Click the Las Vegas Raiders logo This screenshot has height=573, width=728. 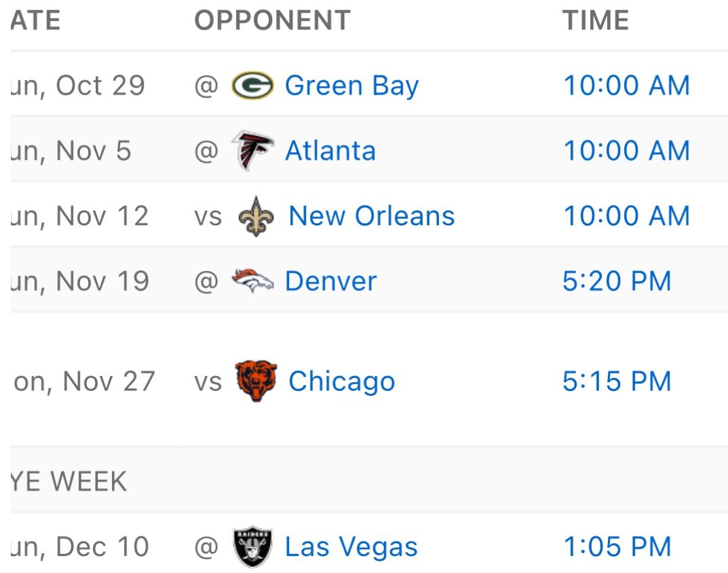[252, 547]
